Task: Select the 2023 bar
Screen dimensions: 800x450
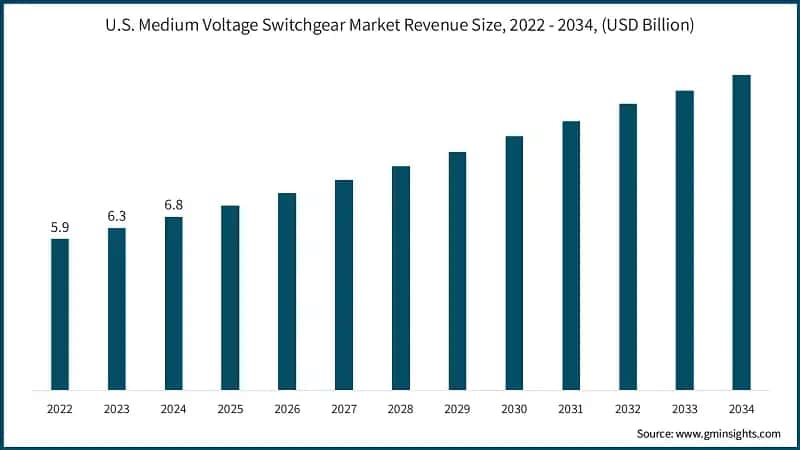Action: click(117, 309)
